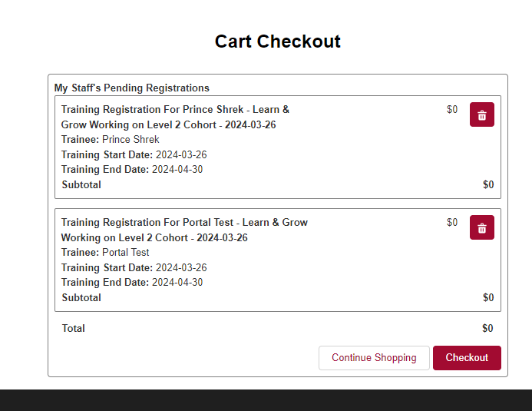Viewport: 532px width, 411px height.
Task: Click the Total label
Action: [x=73, y=328]
